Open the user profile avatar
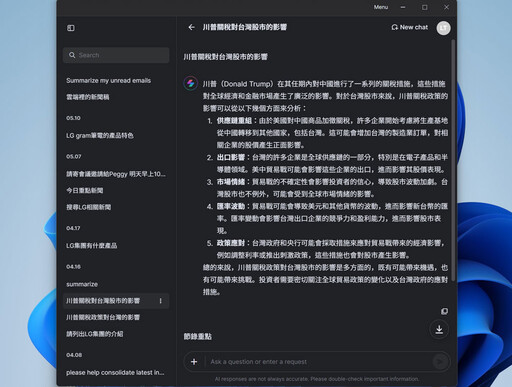512x387 pixels. click(x=443, y=28)
